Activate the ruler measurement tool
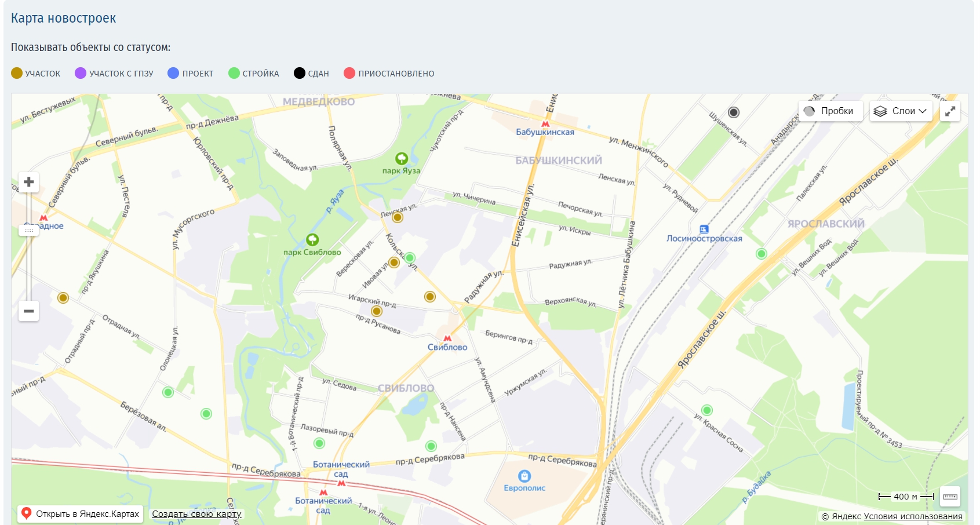This screenshot has height=525, width=980. (950, 497)
